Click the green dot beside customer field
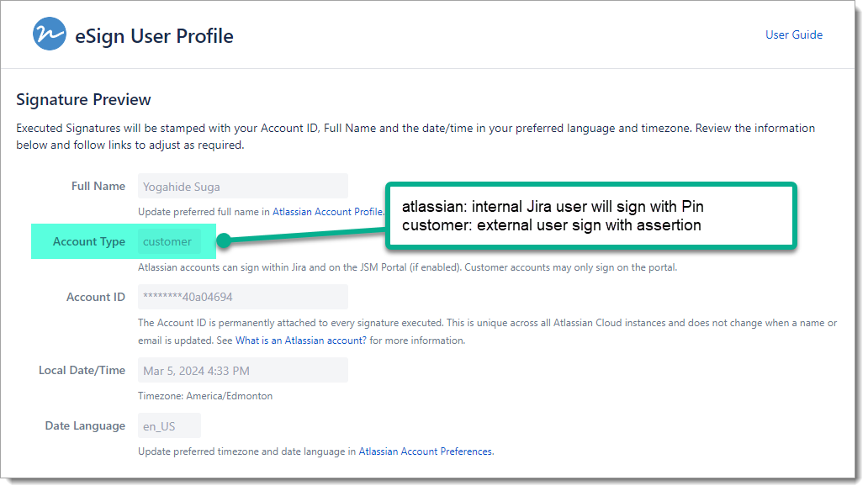868x491 pixels. pyautogui.click(x=223, y=242)
